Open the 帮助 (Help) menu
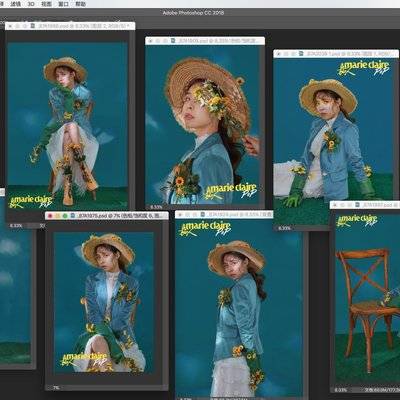 click(80, 4)
